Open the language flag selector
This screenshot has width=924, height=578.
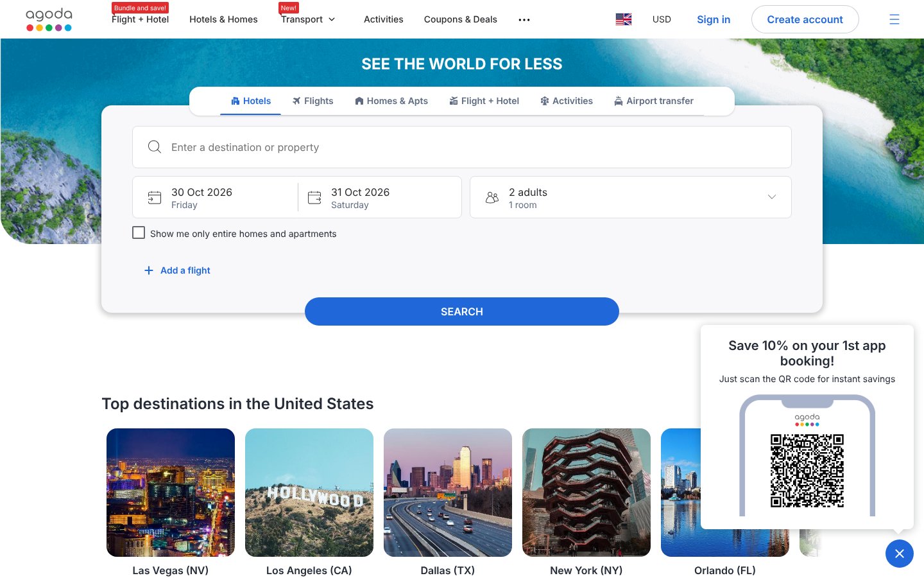point(623,19)
